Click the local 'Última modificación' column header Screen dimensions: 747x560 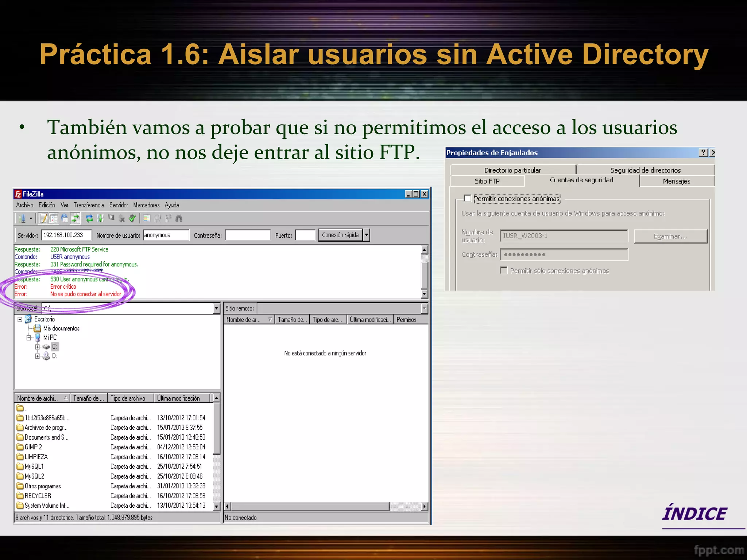pyautogui.click(x=182, y=398)
